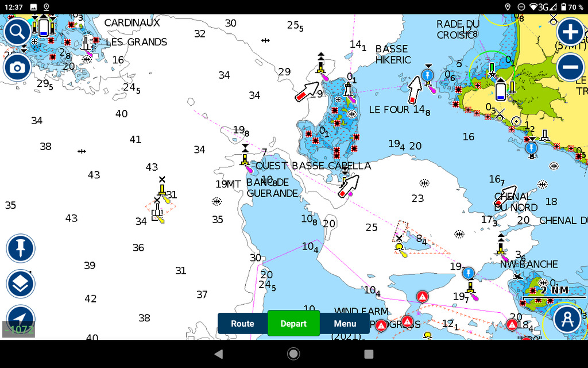Tap the LE FOUR chart label

tap(389, 110)
